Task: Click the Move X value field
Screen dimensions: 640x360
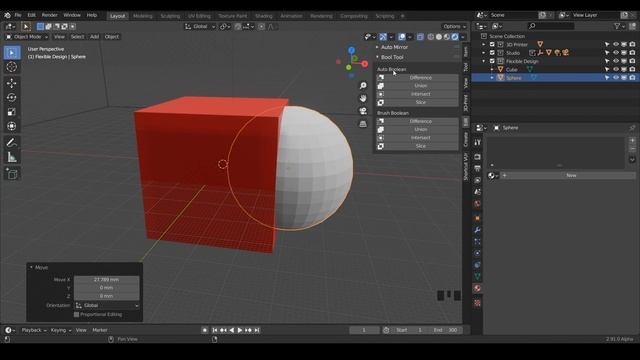Action: coord(107,280)
